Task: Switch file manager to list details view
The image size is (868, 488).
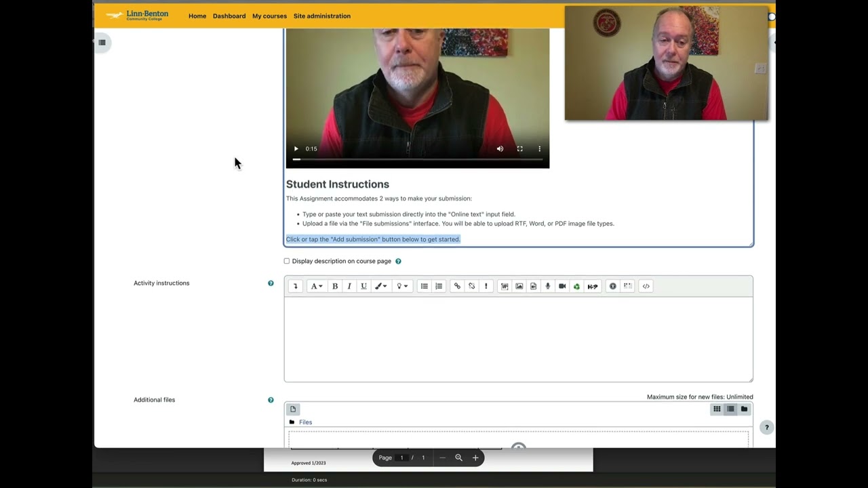Action: coord(730,409)
